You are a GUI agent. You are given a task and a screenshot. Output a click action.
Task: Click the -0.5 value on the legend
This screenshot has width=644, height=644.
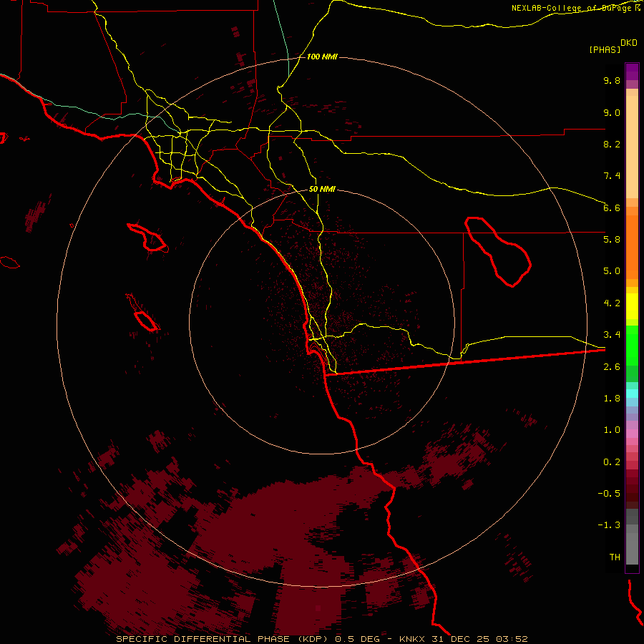click(x=609, y=493)
